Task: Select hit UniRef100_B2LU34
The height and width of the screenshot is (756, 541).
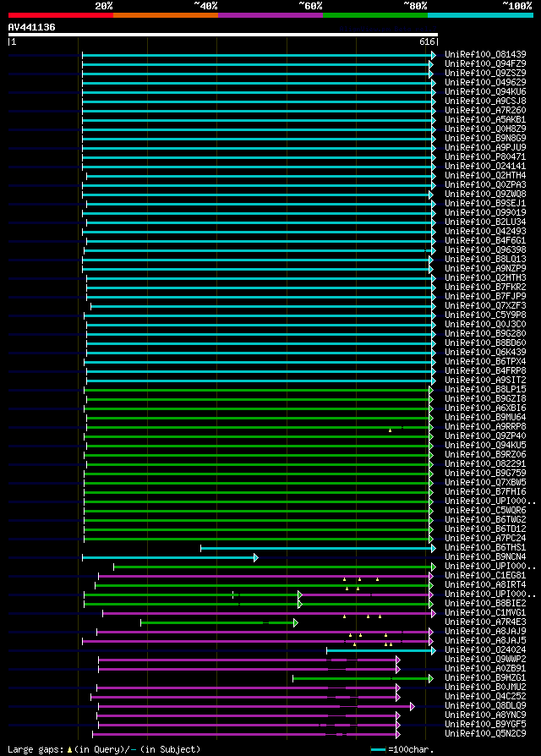Action: tap(485, 222)
